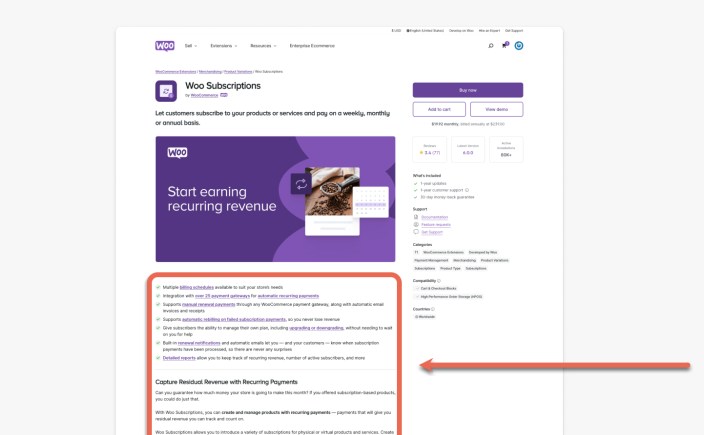Open the search magnifier icon
The width and height of the screenshot is (704, 435).
pyautogui.click(x=491, y=46)
